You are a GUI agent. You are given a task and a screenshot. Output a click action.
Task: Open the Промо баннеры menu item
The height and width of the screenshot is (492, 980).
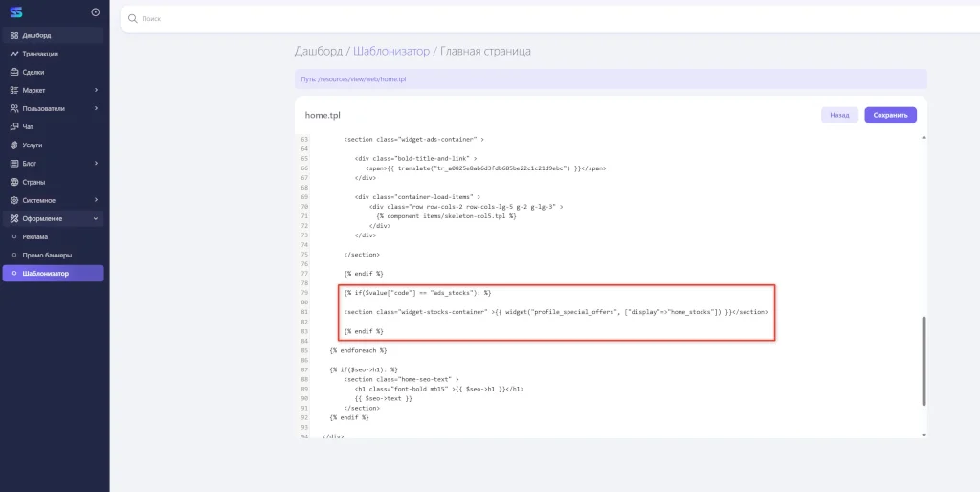click(47, 255)
